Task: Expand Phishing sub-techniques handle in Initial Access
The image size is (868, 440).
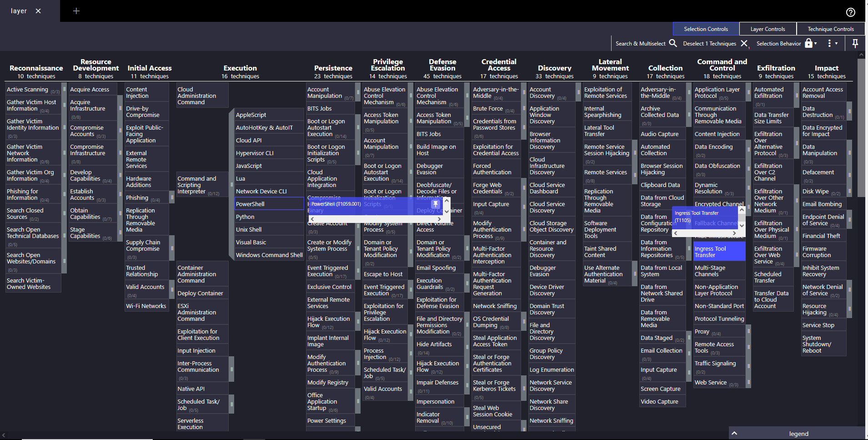Action: [x=172, y=197]
